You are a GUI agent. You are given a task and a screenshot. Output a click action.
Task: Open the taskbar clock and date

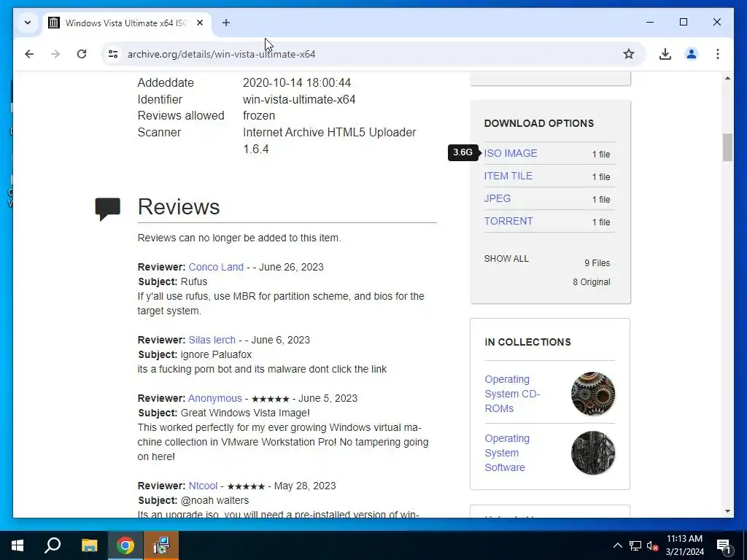tap(684, 545)
